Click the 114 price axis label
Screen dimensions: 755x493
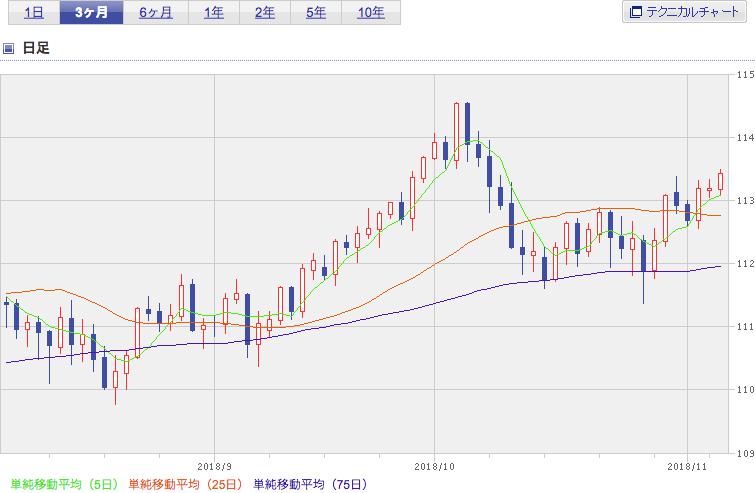pos(746,138)
